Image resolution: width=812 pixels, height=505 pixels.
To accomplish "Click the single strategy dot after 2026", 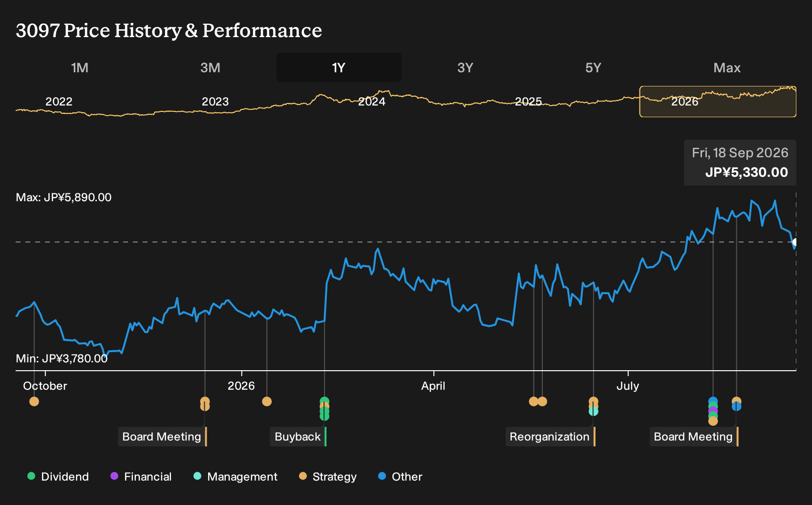I will 267,401.
